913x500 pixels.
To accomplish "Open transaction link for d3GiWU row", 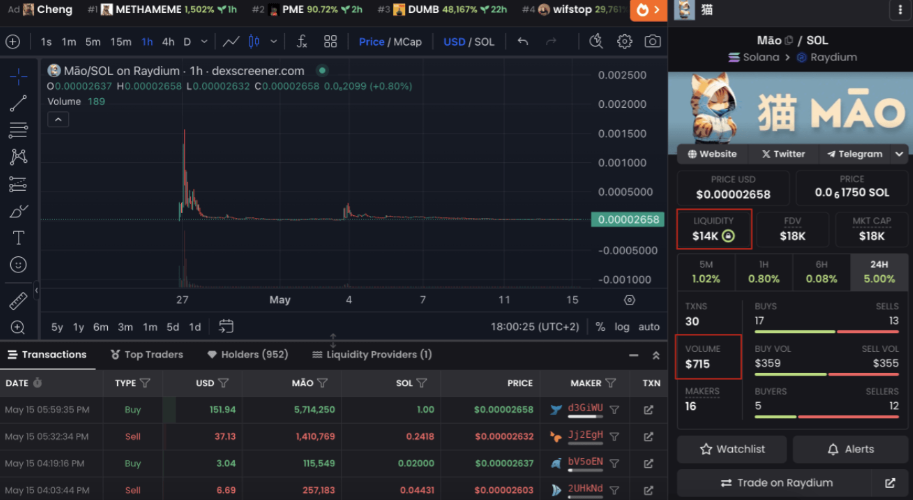I will (648, 410).
